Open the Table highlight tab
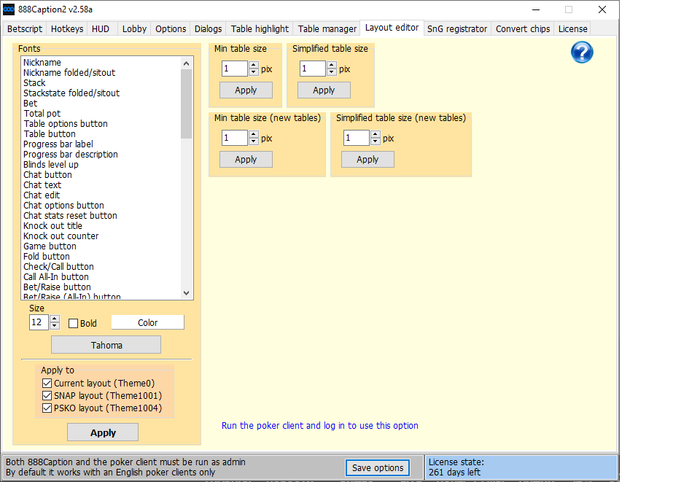The height and width of the screenshot is (482, 700). 260,29
